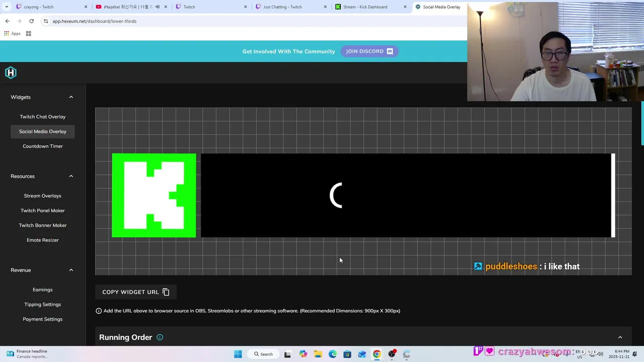Open File Explorer from the taskbar
This screenshot has width=644, height=362.
(318, 354)
